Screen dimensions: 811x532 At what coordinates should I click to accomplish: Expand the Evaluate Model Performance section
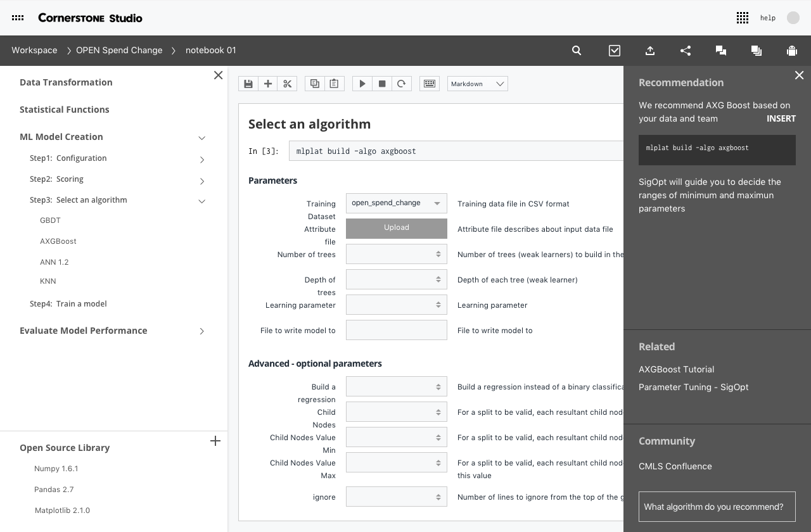click(202, 331)
